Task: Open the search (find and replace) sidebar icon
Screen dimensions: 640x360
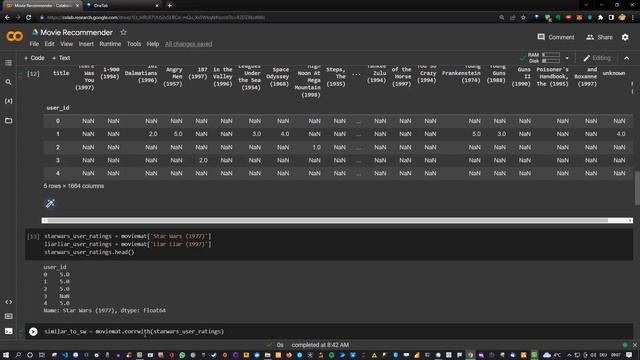Action: (8, 82)
